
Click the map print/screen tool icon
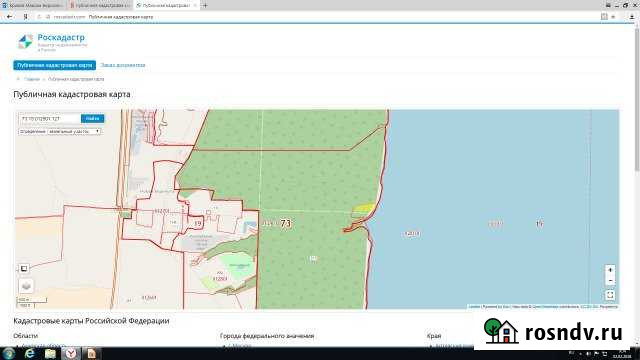pyautogui.click(x=24, y=268)
